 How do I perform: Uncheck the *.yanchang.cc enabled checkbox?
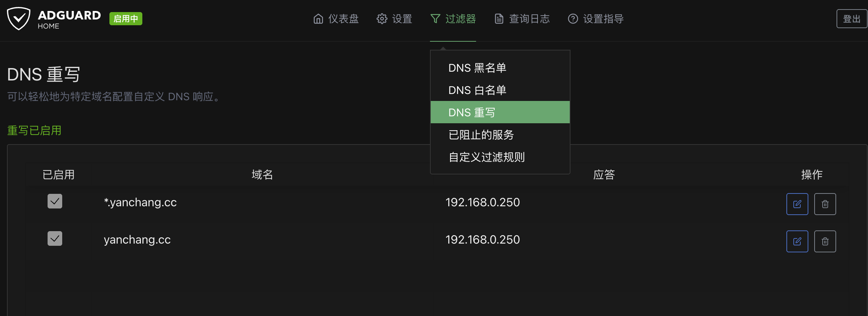pyautogui.click(x=55, y=201)
